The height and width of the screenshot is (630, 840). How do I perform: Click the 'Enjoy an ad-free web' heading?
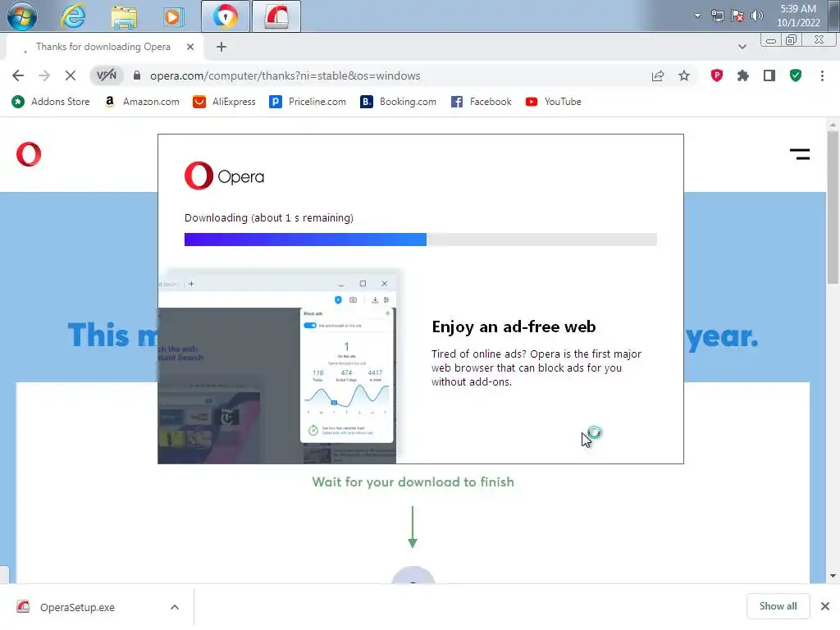click(x=514, y=326)
